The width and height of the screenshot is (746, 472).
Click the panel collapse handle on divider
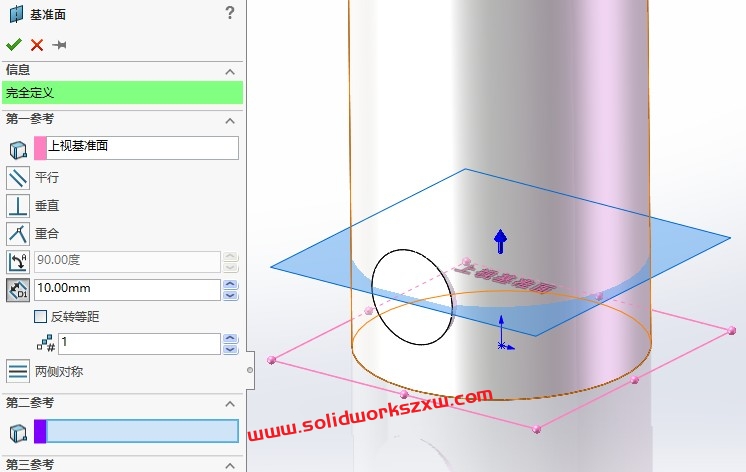point(250,370)
